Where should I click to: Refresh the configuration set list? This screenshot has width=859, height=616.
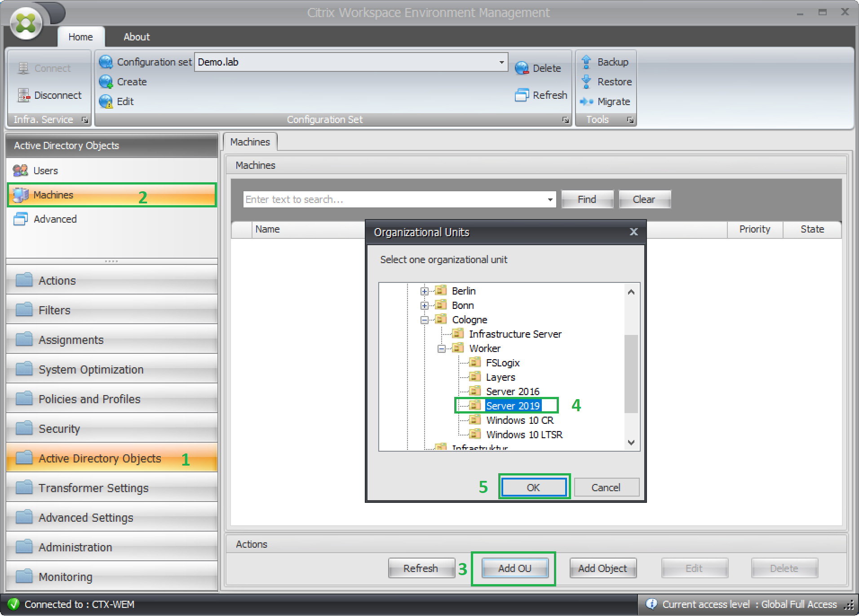[541, 95]
